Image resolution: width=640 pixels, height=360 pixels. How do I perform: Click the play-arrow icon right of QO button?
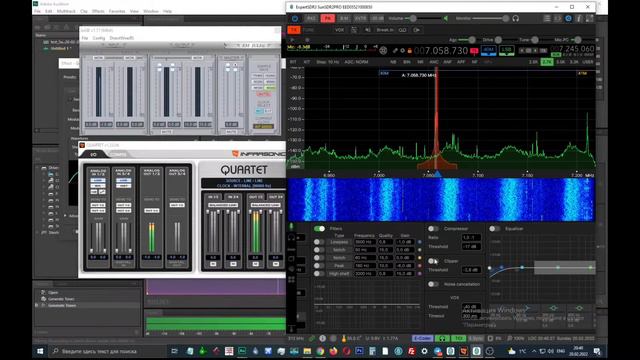(x=417, y=30)
